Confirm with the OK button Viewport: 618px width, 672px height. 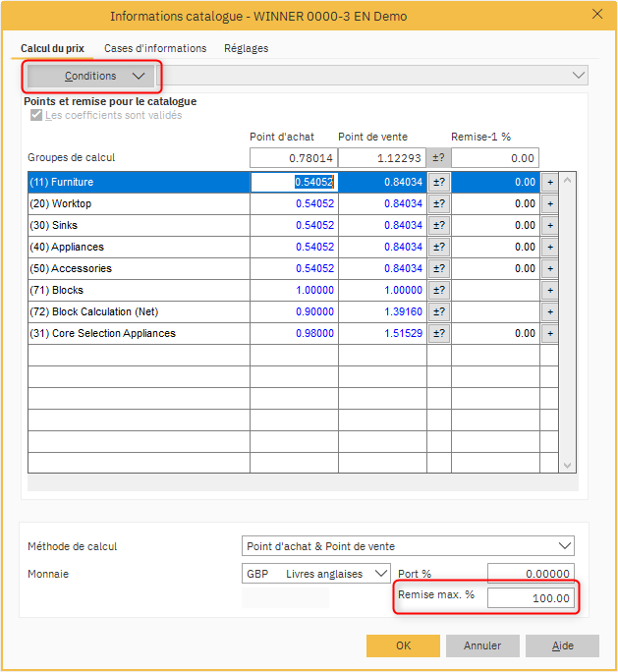[403, 645]
